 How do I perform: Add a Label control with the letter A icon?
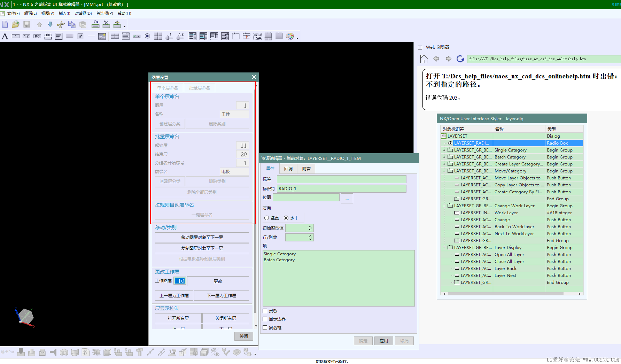(5, 36)
